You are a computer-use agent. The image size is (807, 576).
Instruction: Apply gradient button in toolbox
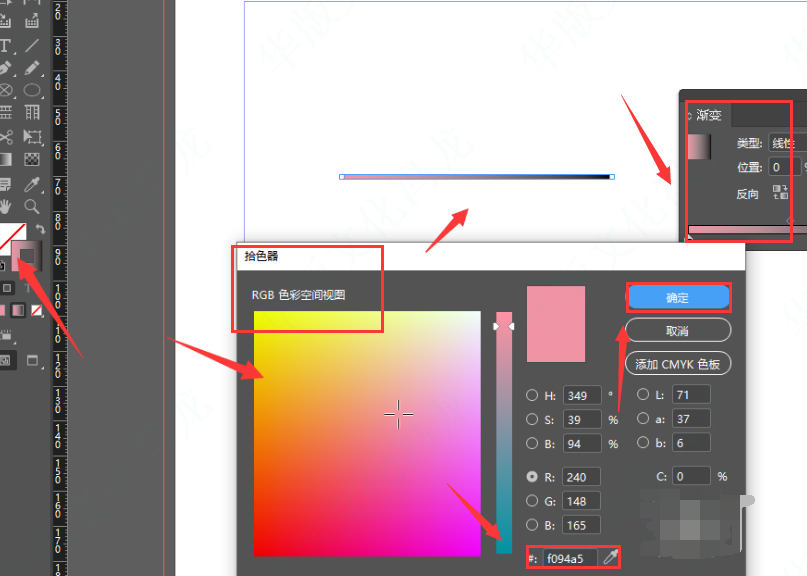pos(18,310)
